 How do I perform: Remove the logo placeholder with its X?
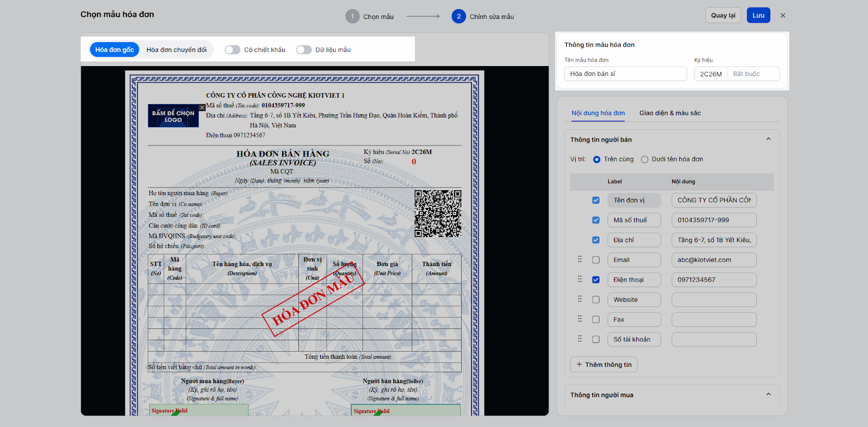(202, 107)
